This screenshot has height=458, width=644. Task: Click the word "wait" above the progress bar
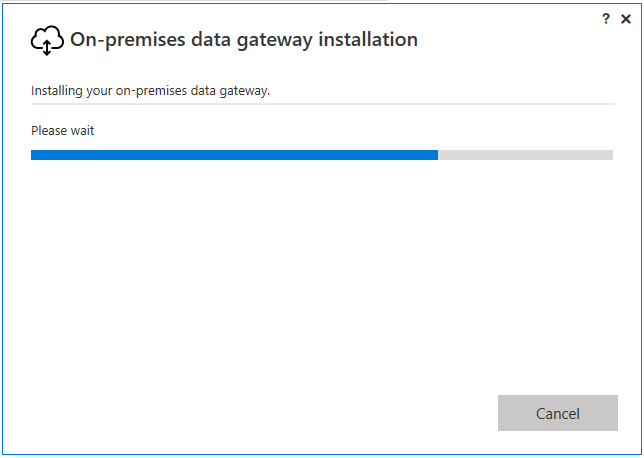pos(82,130)
